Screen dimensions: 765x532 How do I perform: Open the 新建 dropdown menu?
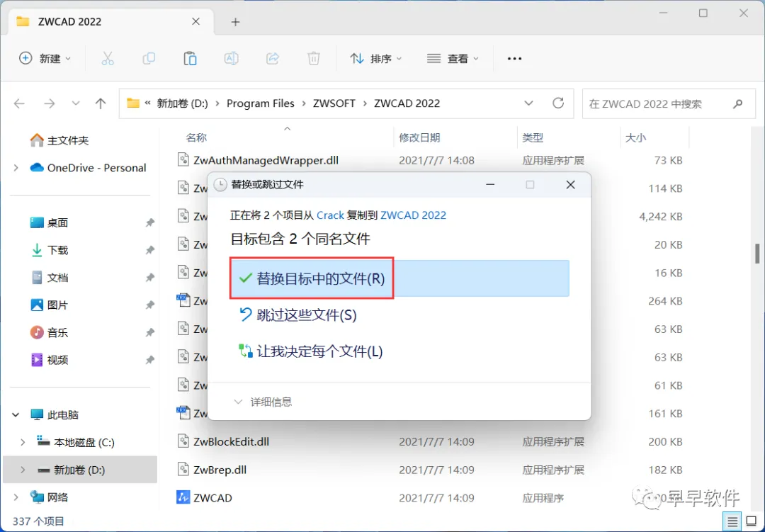[x=45, y=59]
